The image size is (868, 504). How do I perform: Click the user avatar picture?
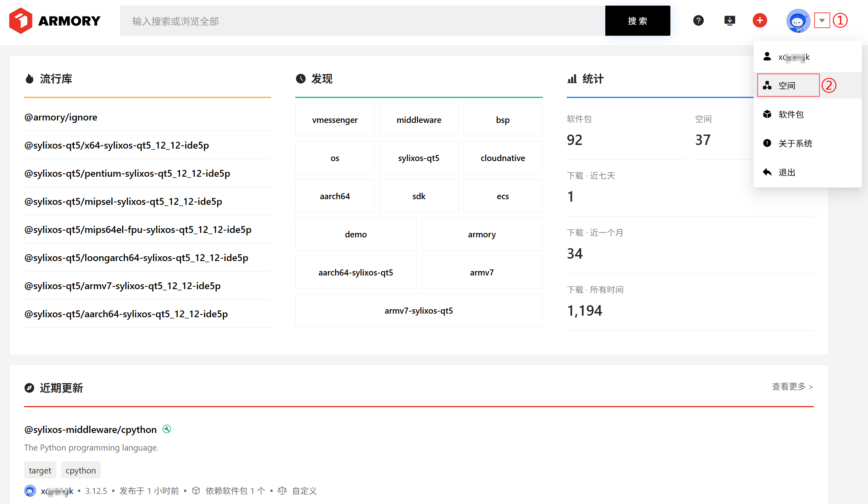798,21
